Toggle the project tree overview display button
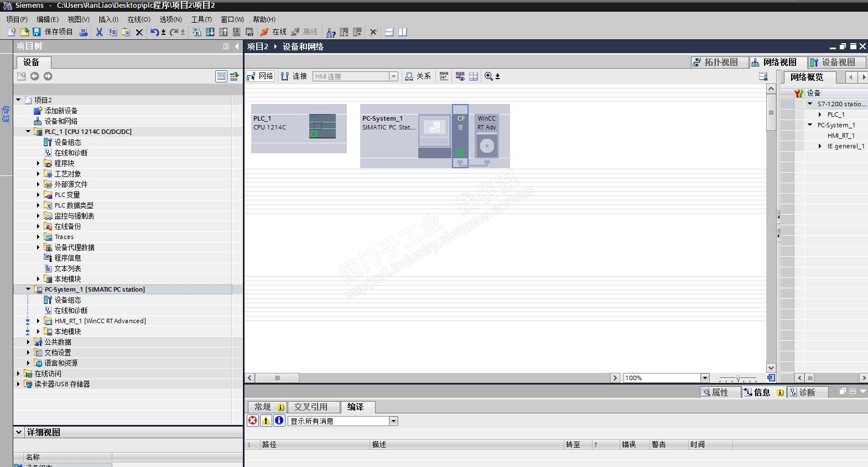Viewport: 868px width, 467px height. pyautogui.click(x=221, y=76)
